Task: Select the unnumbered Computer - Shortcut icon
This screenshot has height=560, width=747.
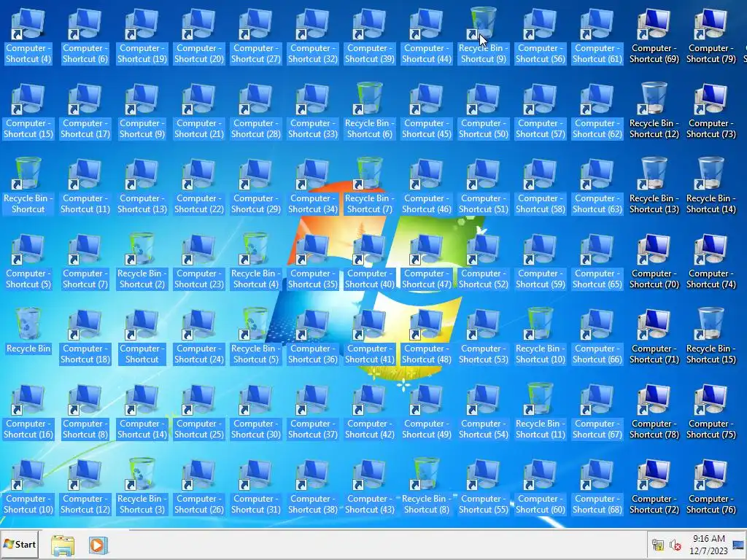Action: tap(142, 337)
